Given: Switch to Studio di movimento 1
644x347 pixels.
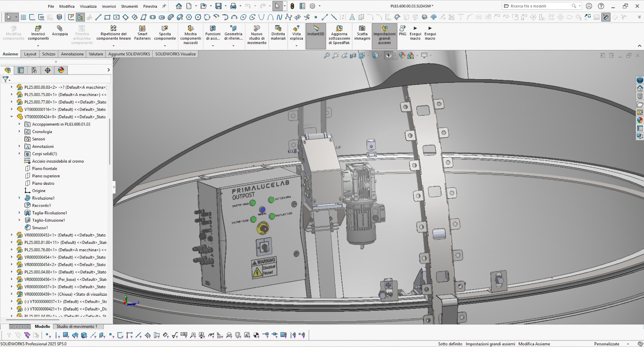Looking at the screenshot, I should pos(77,326).
